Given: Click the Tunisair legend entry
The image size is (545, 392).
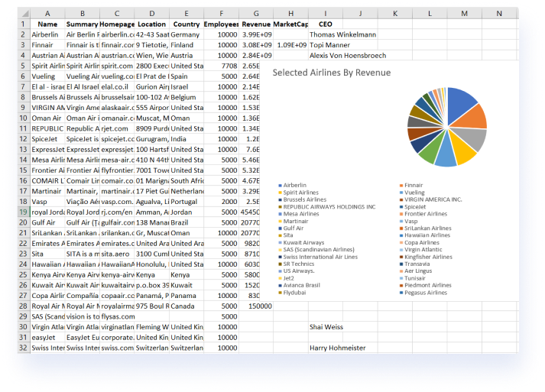Looking at the screenshot, I should [x=413, y=278].
